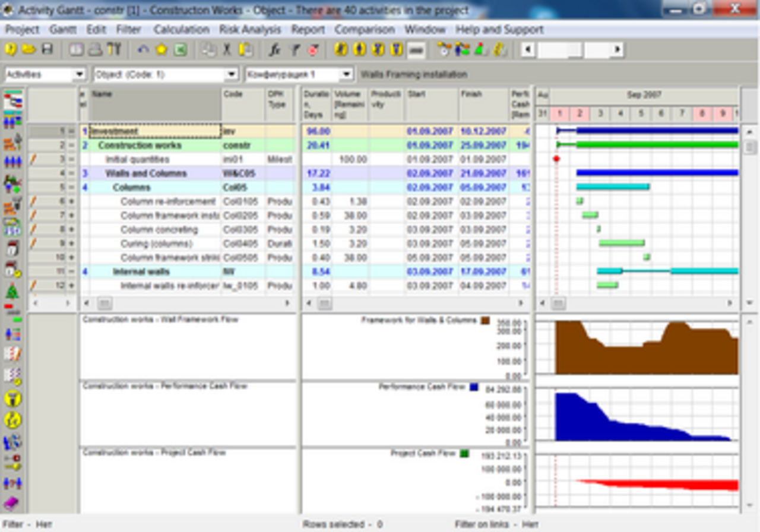760x532 pixels.
Task: Click the Start column header
Action: tap(432, 105)
